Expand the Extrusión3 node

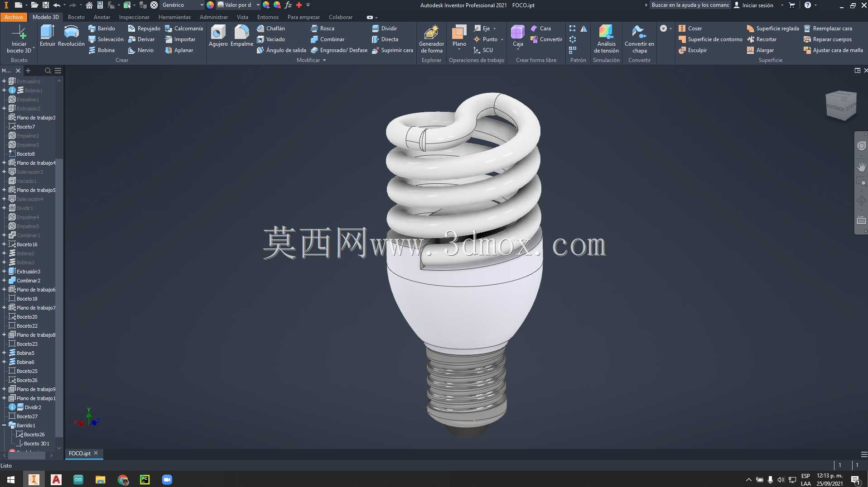[x=4, y=272]
